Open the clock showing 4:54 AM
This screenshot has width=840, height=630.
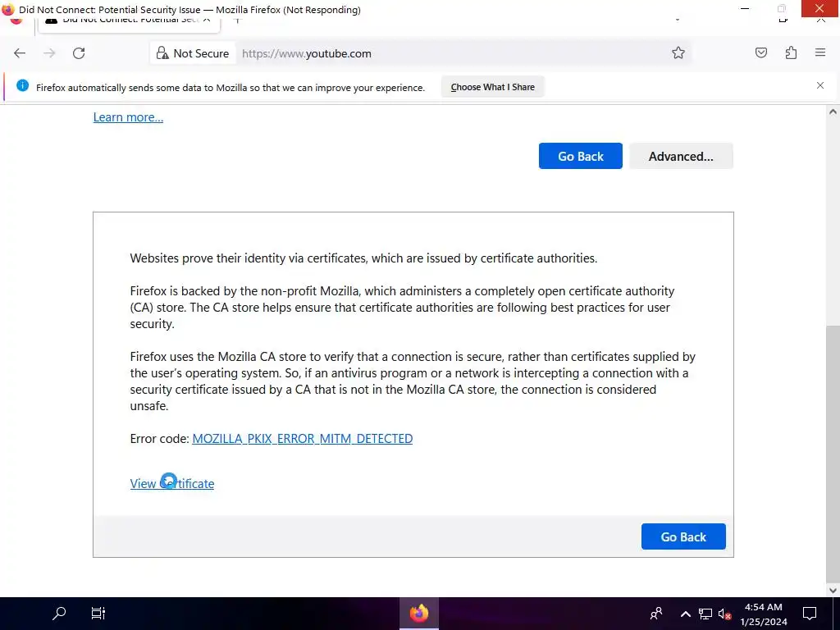click(764, 614)
